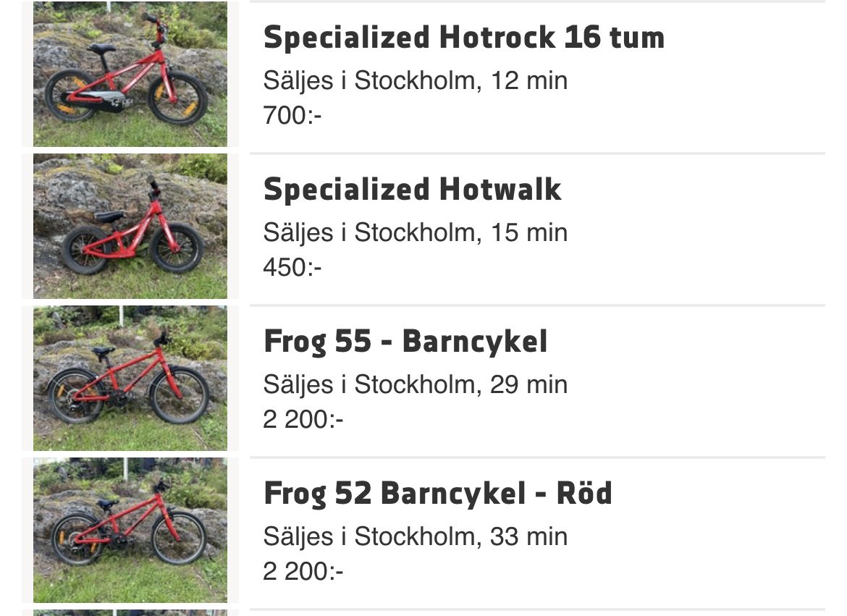
Task: View the Frog 55 bike image
Action: tap(130, 378)
